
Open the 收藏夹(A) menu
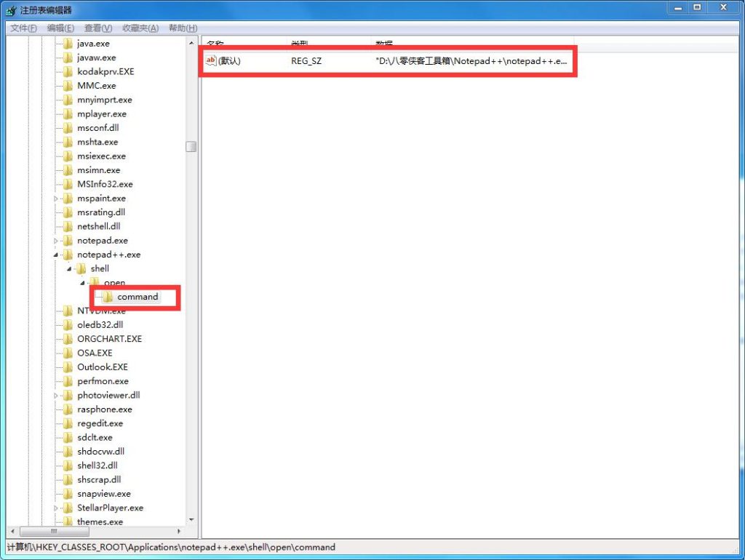[x=140, y=28]
